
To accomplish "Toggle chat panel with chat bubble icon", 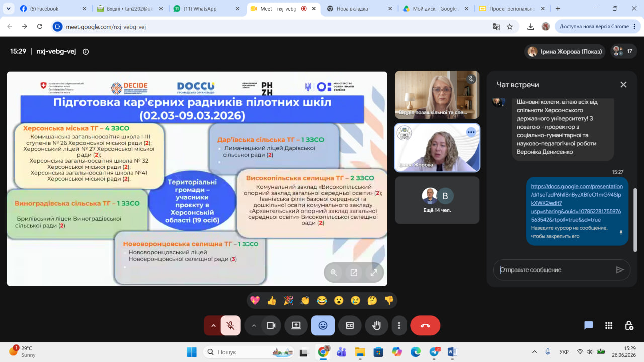I will pos(589,325).
